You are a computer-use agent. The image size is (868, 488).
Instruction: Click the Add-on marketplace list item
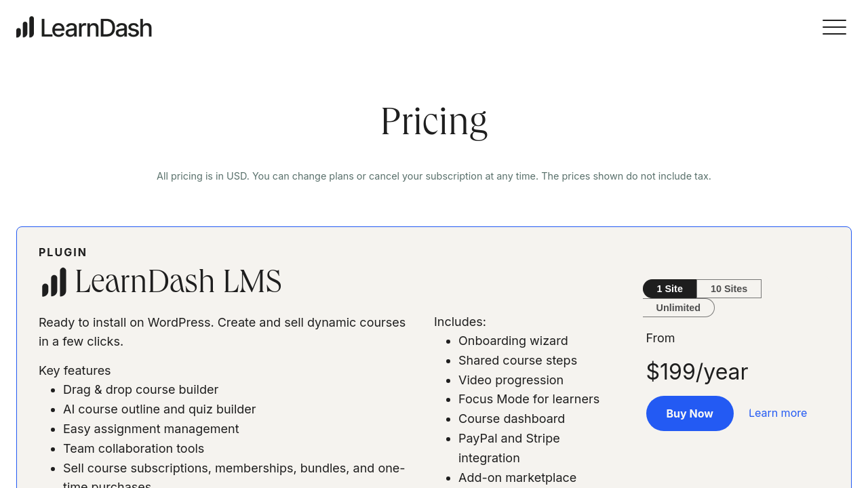(517, 478)
